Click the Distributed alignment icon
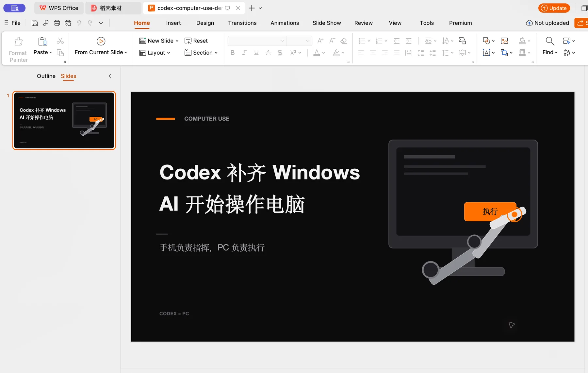The width and height of the screenshot is (588, 373). (x=409, y=53)
